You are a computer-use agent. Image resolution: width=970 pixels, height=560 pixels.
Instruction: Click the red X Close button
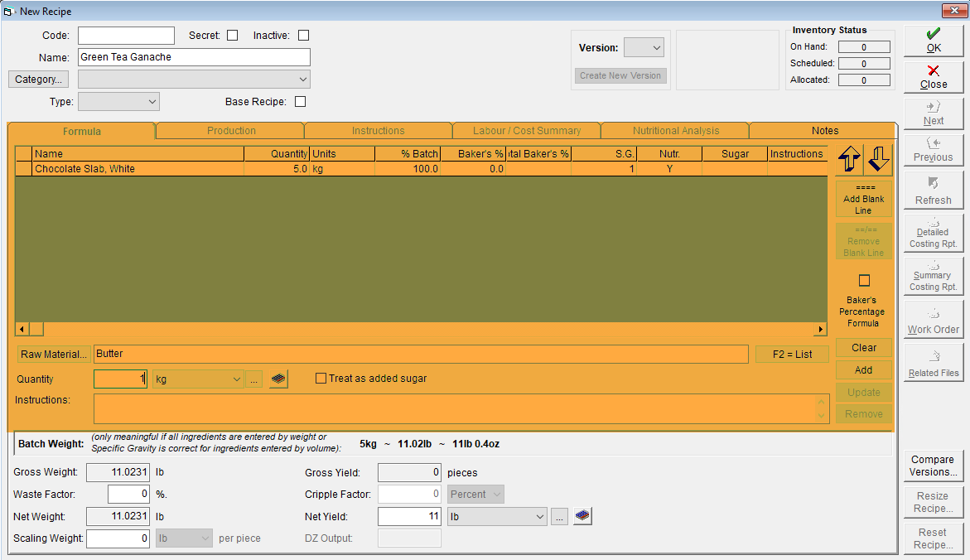click(934, 77)
